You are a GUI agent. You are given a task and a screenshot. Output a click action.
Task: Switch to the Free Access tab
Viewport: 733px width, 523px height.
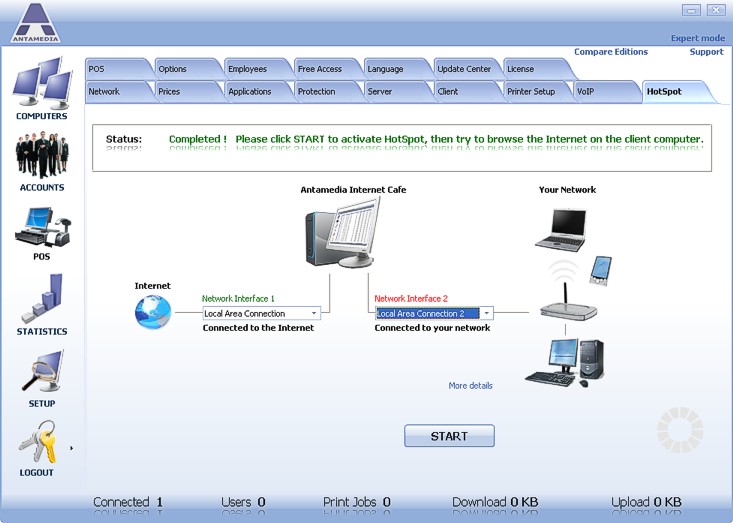pyautogui.click(x=326, y=69)
